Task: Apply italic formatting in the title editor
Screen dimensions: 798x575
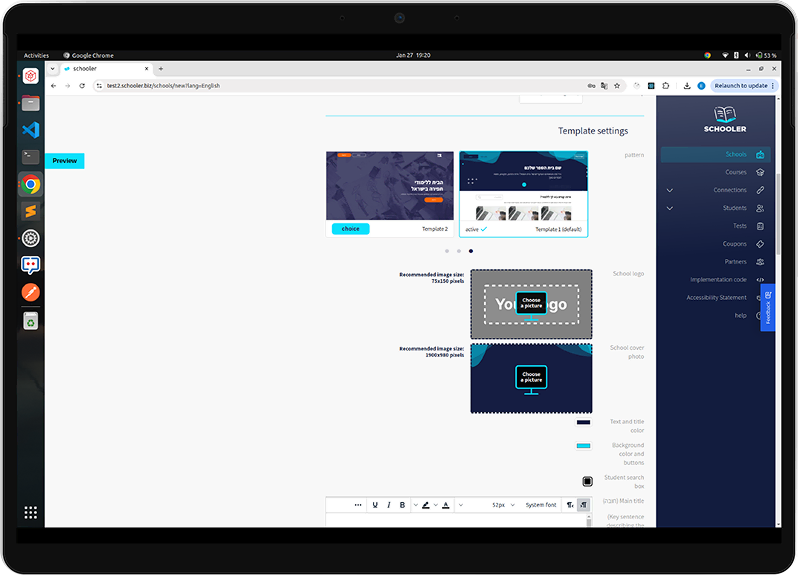Action: tap(389, 505)
